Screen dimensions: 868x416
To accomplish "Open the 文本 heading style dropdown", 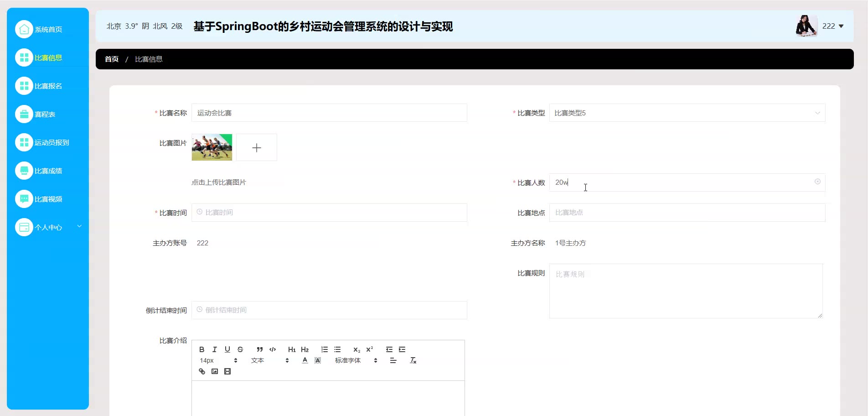I will (x=270, y=360).
